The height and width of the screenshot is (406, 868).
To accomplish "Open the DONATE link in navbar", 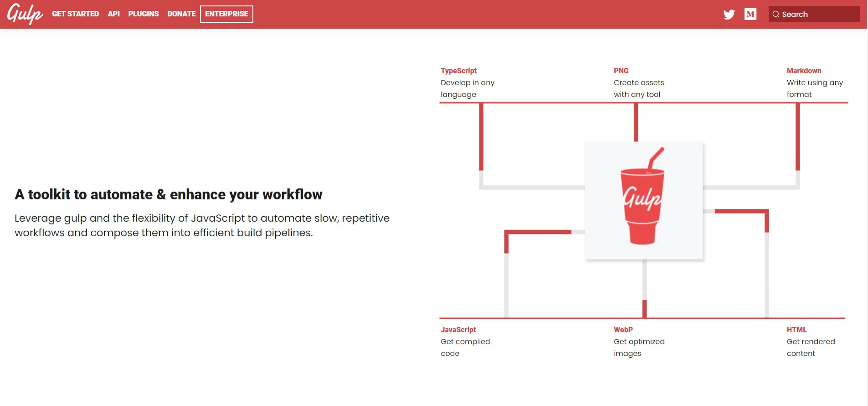I will click(181, 14).
